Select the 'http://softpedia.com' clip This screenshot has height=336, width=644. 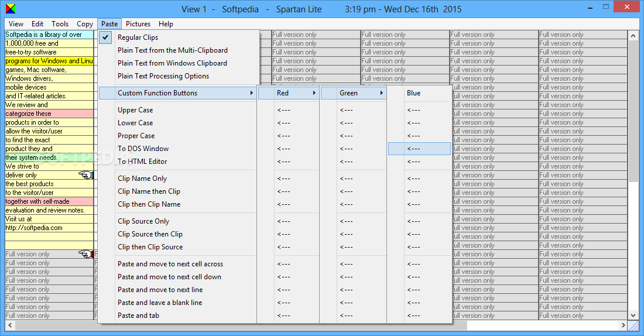(x=49, y=228)
